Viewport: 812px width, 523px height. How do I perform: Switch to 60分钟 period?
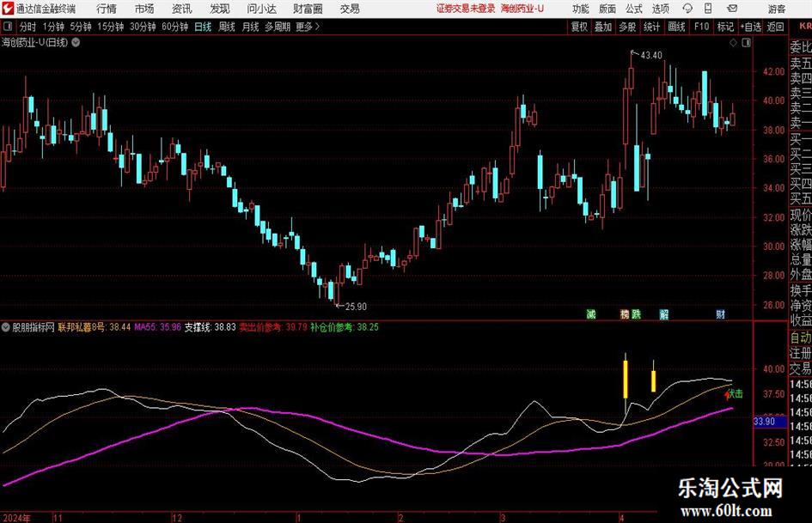click(x=174, y=27)
